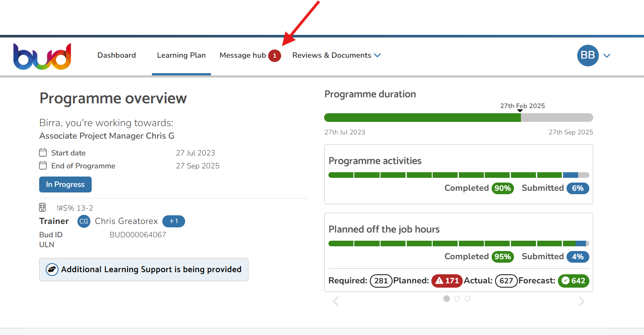Go to next carousel slide arrow

click(x=582, y=301)
